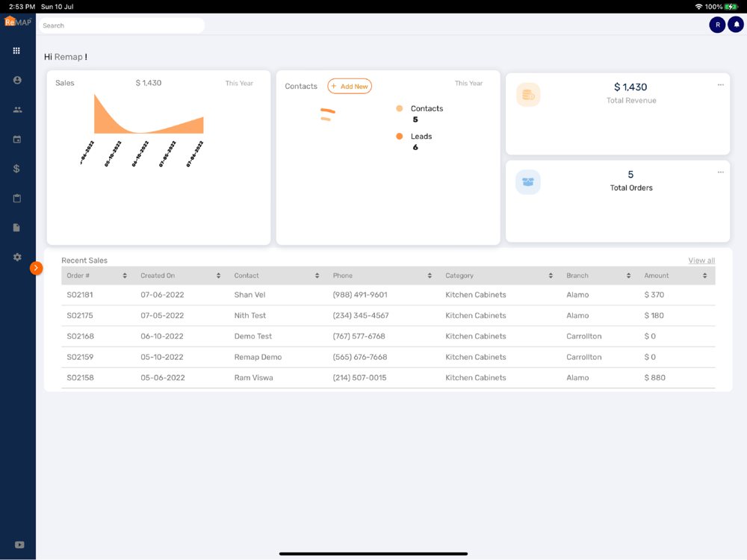Sort the table by Created On
Screen dimensions: 747x560
click(x=218, y=276)
